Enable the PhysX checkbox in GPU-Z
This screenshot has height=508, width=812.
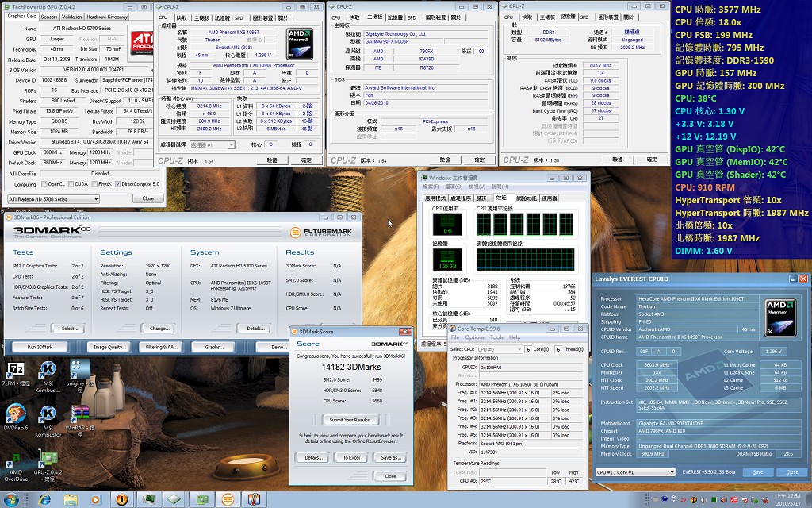pyautogui.click(x=94, y=184)
